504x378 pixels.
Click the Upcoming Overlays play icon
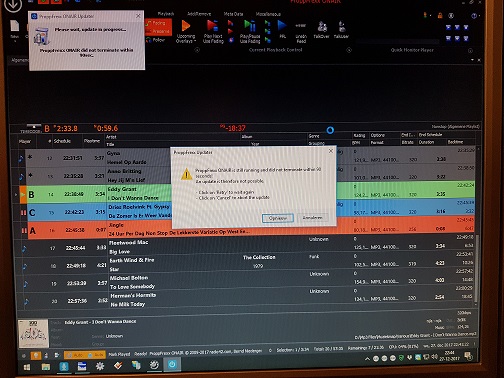pyautogui.click(x=186, y=26)
